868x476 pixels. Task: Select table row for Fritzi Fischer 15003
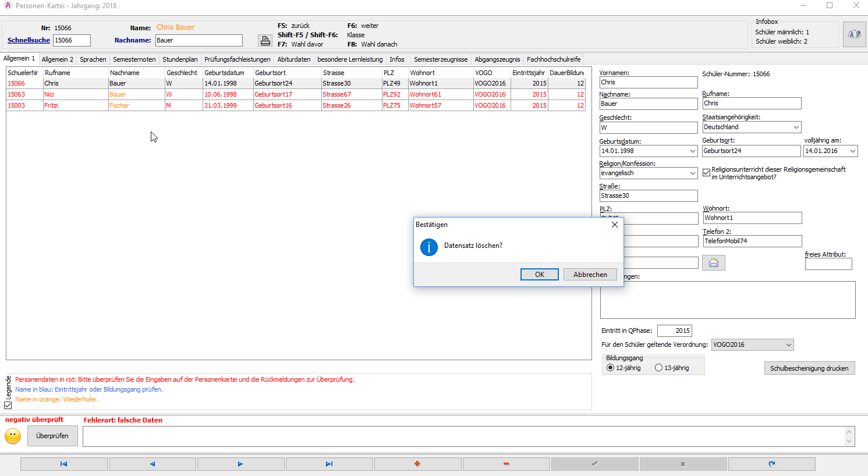click(296, 105)
